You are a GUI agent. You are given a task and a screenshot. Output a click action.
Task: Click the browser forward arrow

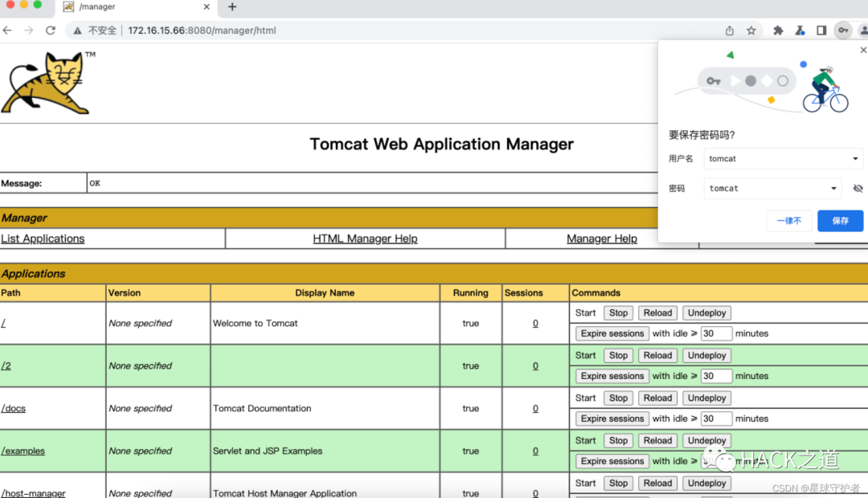(x=29, y=31)
